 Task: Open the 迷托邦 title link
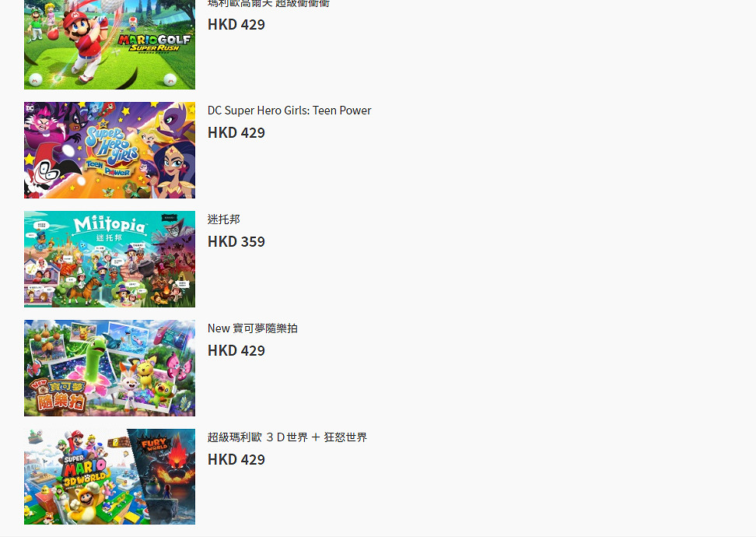pos(224,219)
